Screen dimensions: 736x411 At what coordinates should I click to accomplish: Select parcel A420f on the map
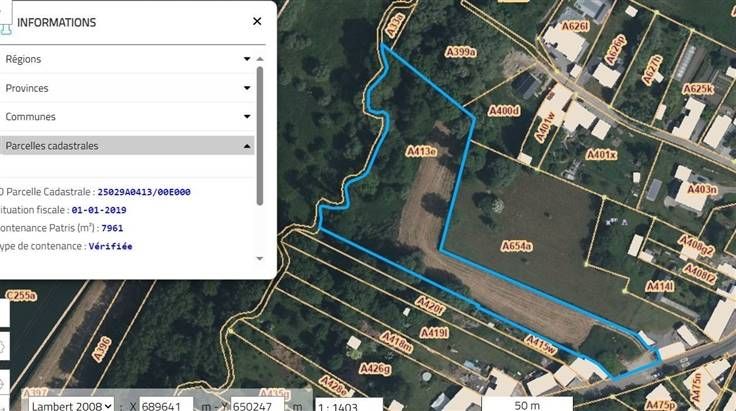(430, 305)
